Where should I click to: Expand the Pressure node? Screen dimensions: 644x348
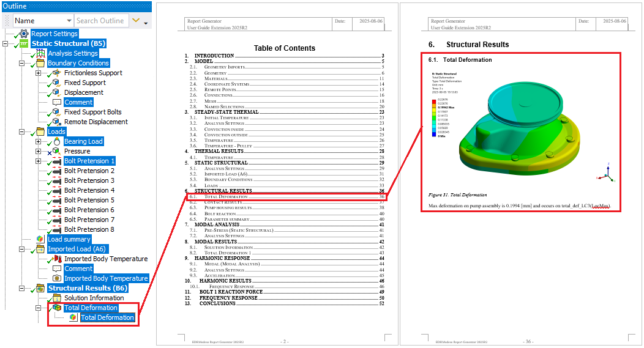point(38,152)
